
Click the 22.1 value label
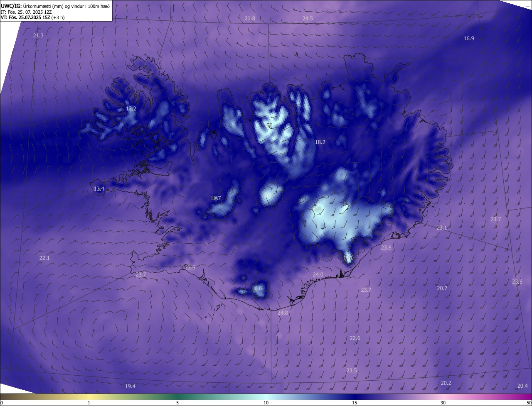tap(44, 258)
